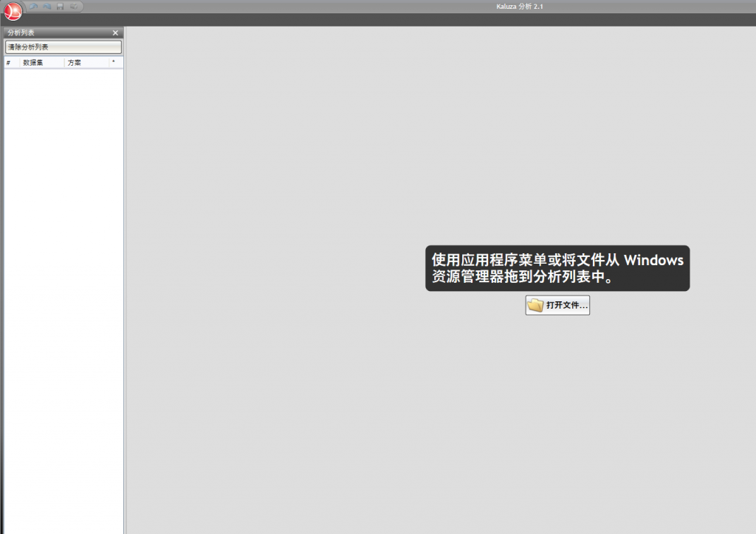Click the Save floppy disk icon
756x534 pixels.
click(x=61, y=6)
